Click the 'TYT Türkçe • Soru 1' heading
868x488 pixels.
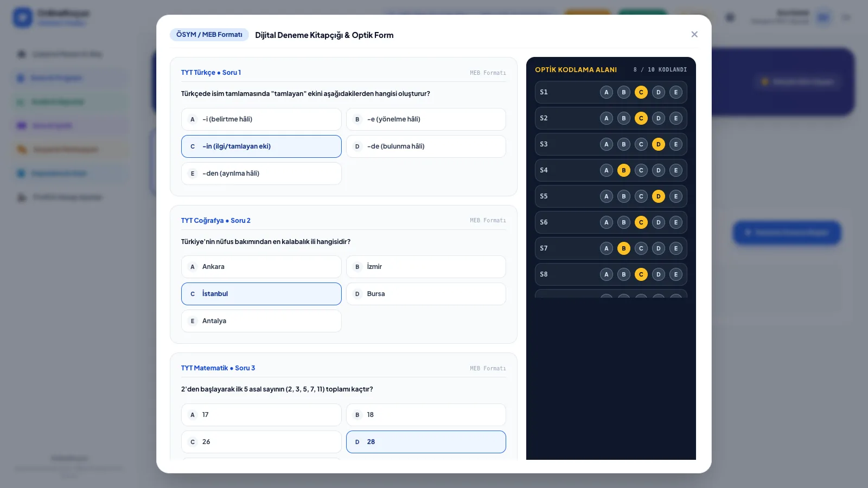pos(211,73)
